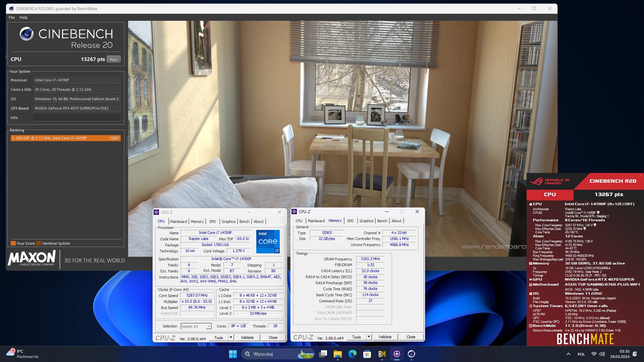The width and height of the screenshot is (644, 362).
Task: Open About tab in CPU-Z Memory window
Action: tap(396, 221)
